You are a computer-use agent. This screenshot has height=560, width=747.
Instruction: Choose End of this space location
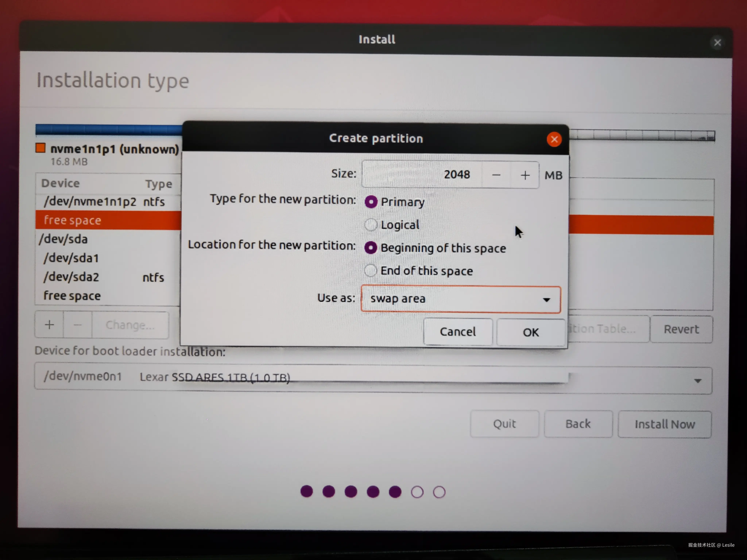[x=370, y=270]
